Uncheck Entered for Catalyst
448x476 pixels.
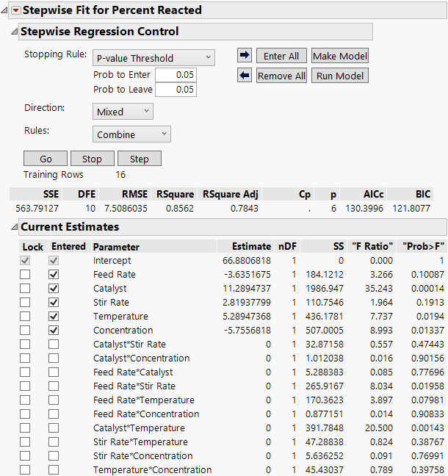pyautogui.click(x=54, y=289)
